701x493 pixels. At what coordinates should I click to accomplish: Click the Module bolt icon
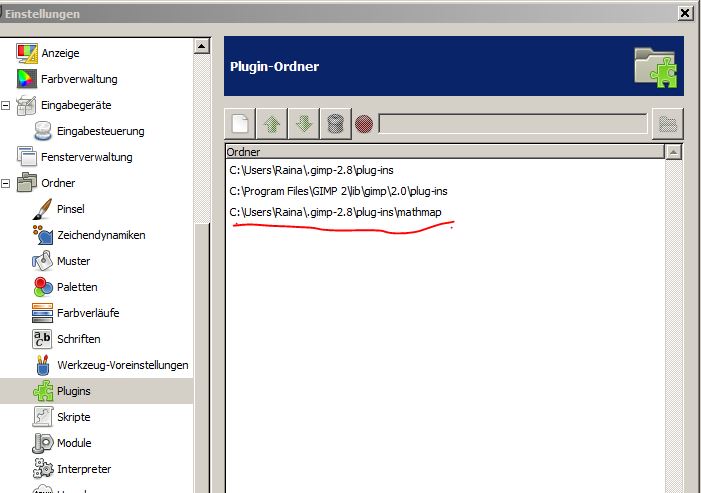pos(42,443)
